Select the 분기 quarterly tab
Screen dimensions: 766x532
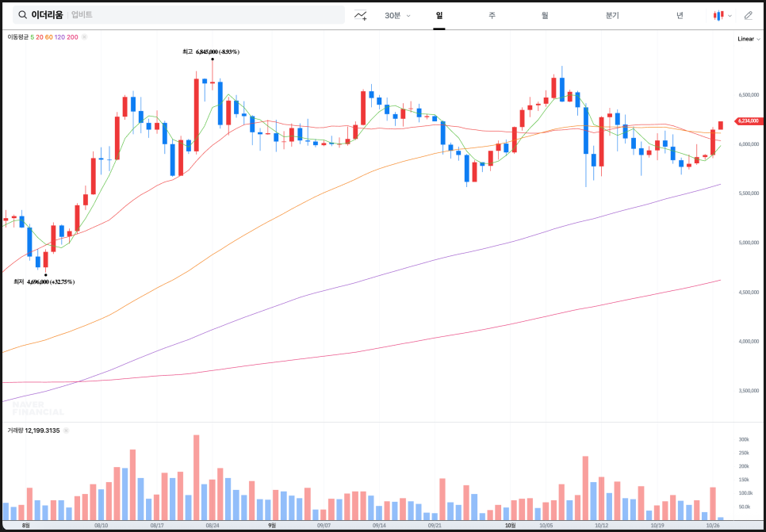pyautogui.click(x=612, y=15)
